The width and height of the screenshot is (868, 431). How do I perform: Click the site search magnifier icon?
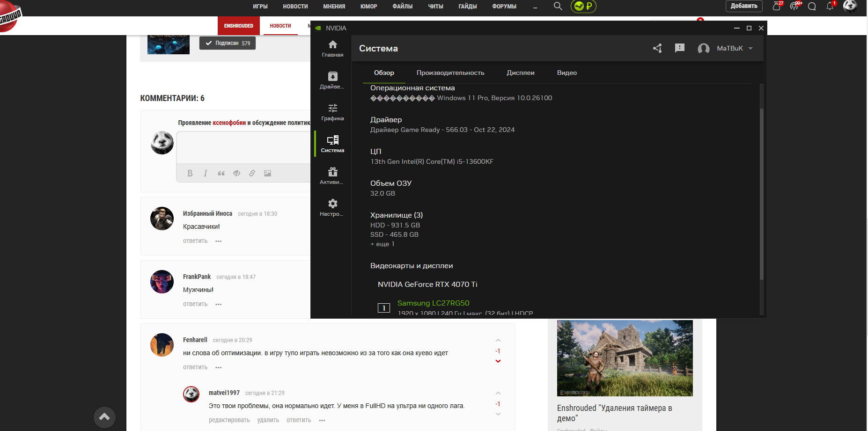[558, 6]
